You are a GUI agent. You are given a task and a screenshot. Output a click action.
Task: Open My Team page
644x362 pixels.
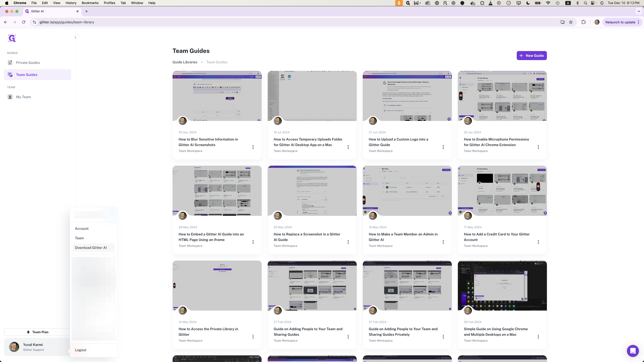[37, 97]
